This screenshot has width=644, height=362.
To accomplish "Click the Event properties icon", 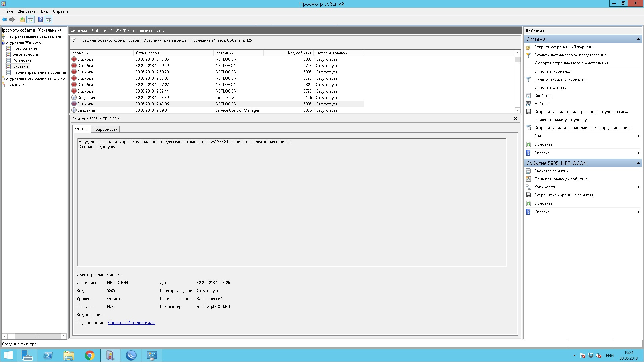I will [528, 171].
